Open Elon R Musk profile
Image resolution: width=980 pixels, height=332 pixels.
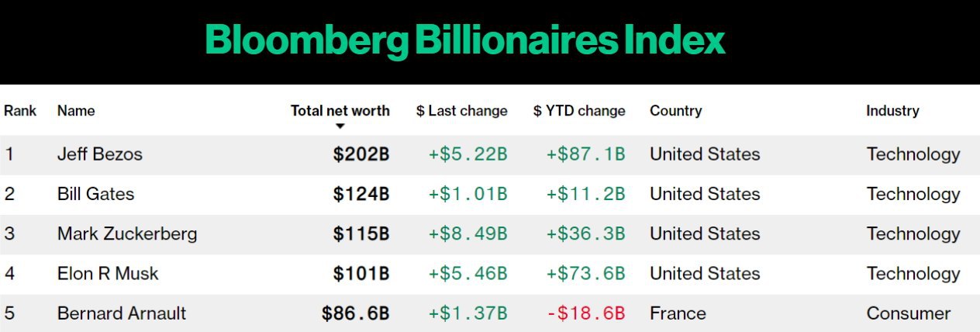coord(107,273)
